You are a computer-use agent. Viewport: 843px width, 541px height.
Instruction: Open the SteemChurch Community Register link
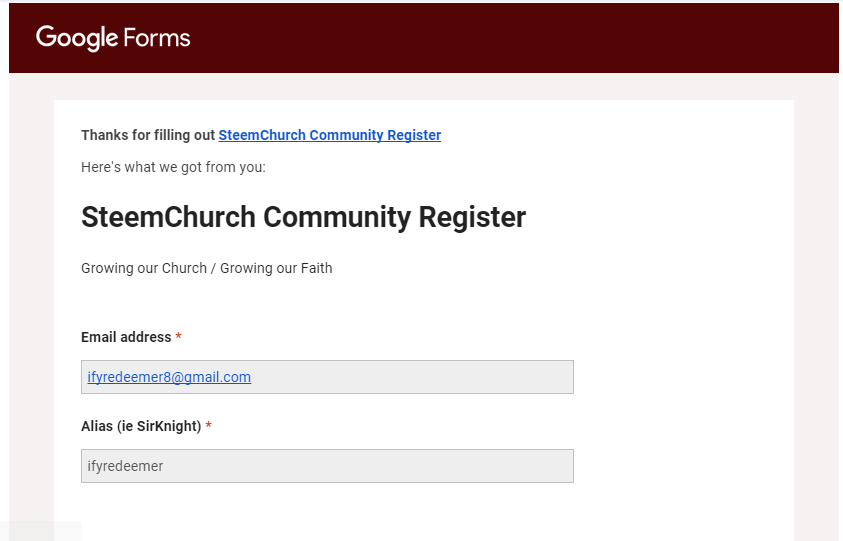coord(330,135)
